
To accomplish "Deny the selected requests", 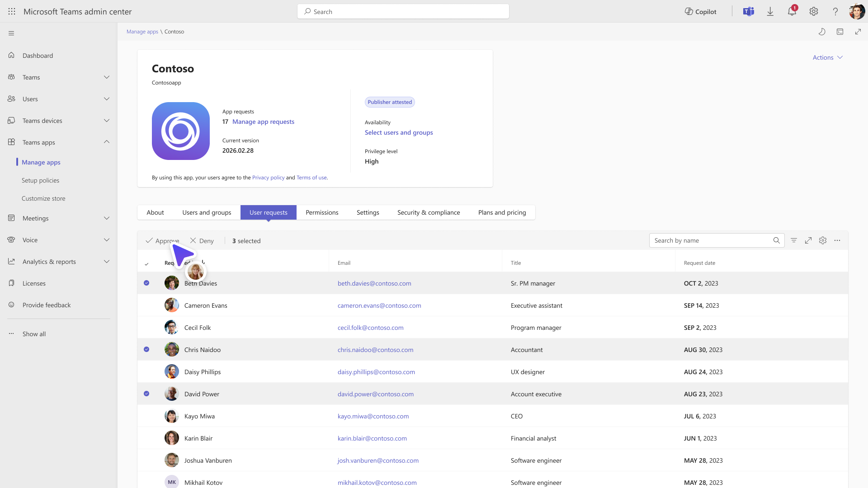I will click(202, 241).
